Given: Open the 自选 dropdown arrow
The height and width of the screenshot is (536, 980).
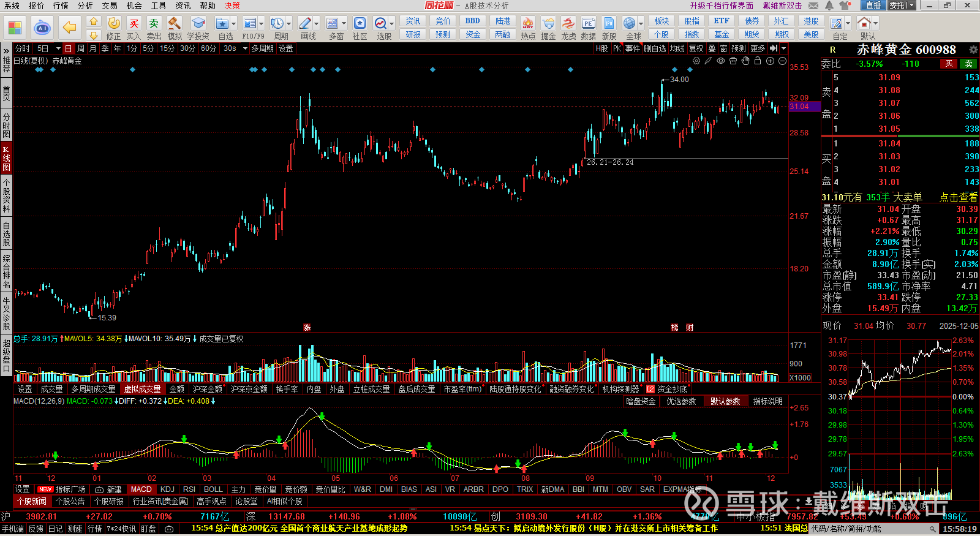Looking at the screenshot, I should coord(234,24).
